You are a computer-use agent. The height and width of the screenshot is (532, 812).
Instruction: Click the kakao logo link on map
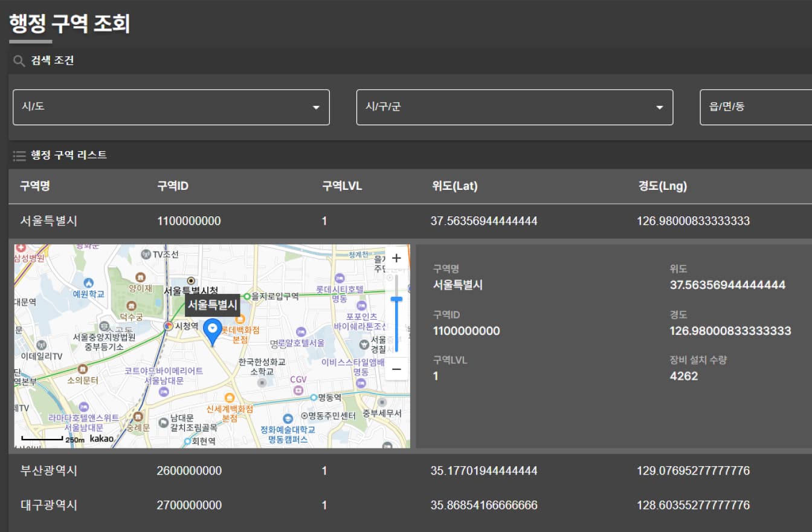(x=101, y=438)
